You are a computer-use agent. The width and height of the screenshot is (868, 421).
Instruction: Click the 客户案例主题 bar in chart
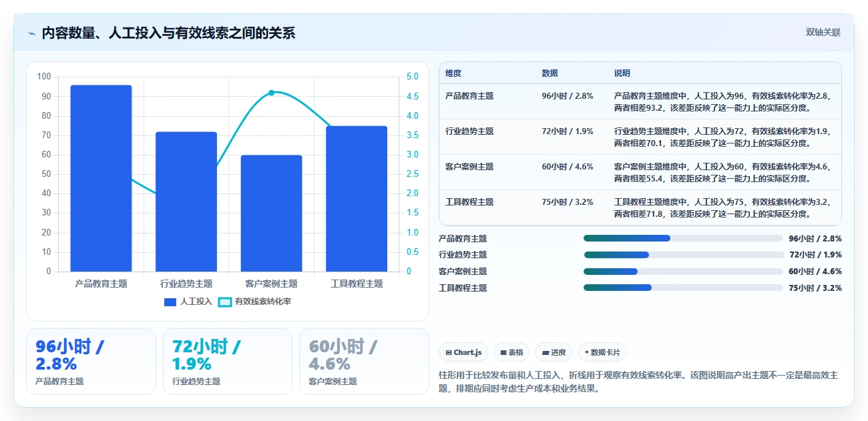pyautogui.click(x=271, y=214)
